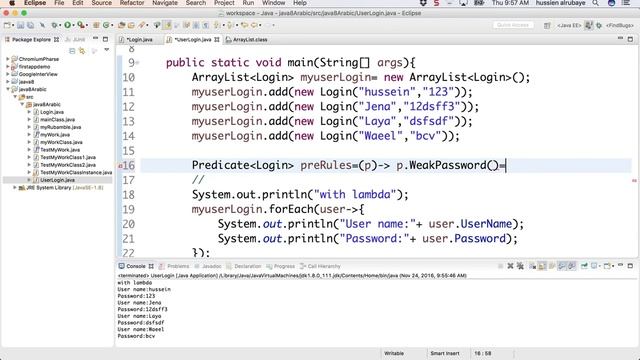
Task: Click the FindBugs perspective button
Action: [x=619, y=25]
